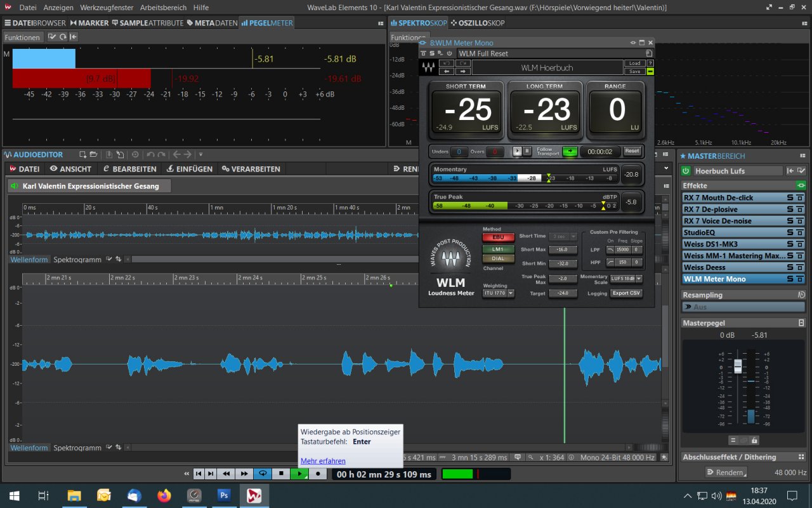The width and height of the screenshot is (812, 508).
Task: Click the WLM plugin play button
Action: pyautogui.click(x=518, y=151)
